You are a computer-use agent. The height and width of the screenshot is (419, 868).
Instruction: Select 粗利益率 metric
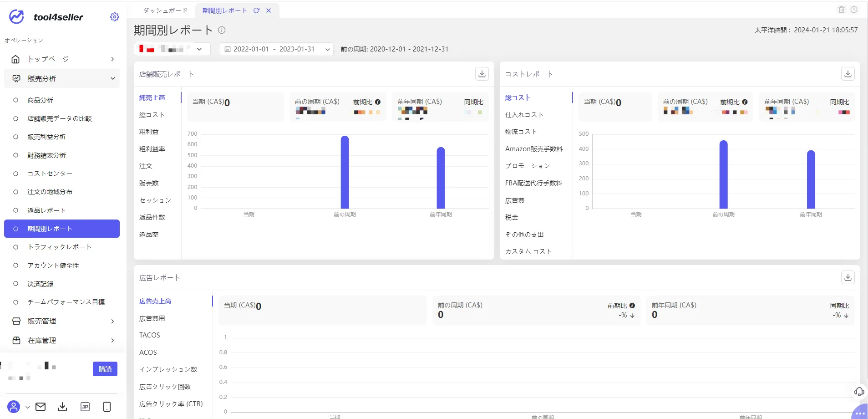(152, 149)
